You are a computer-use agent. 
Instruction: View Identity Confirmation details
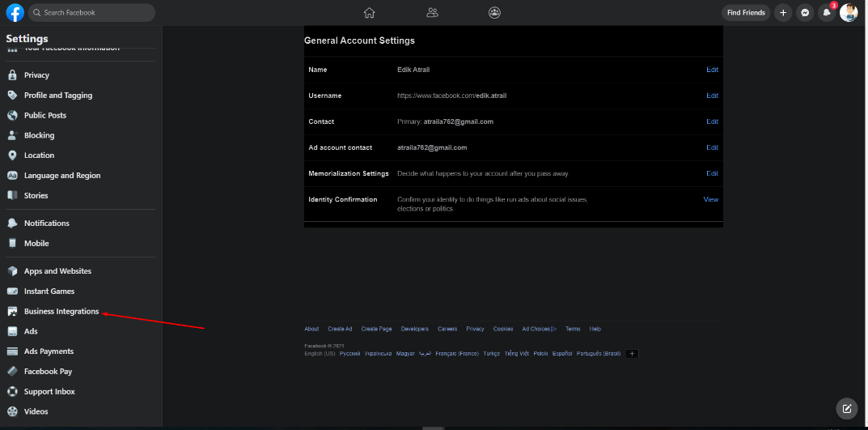click(710, 199)
